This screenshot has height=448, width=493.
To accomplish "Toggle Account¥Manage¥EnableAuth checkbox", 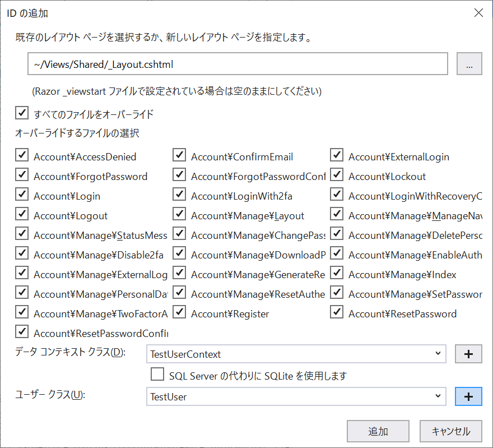I will [337, 253].
